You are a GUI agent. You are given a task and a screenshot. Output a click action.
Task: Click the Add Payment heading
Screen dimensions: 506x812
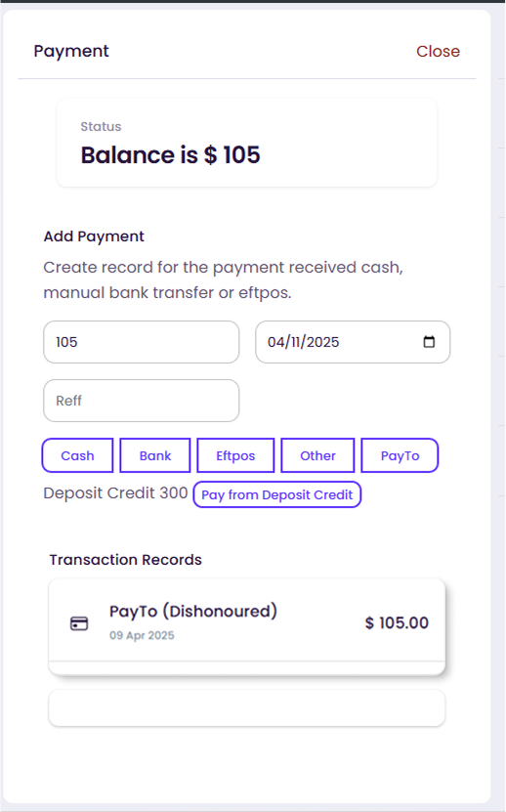coord(94,236)
